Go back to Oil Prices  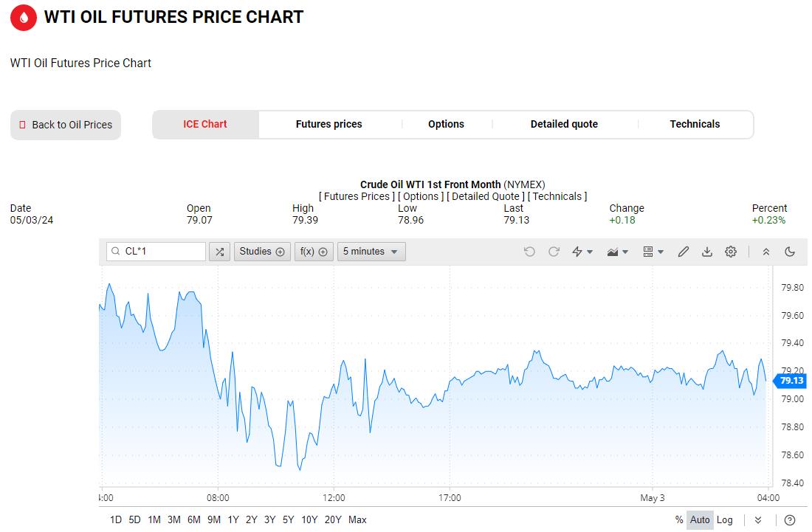coord(66,125)
